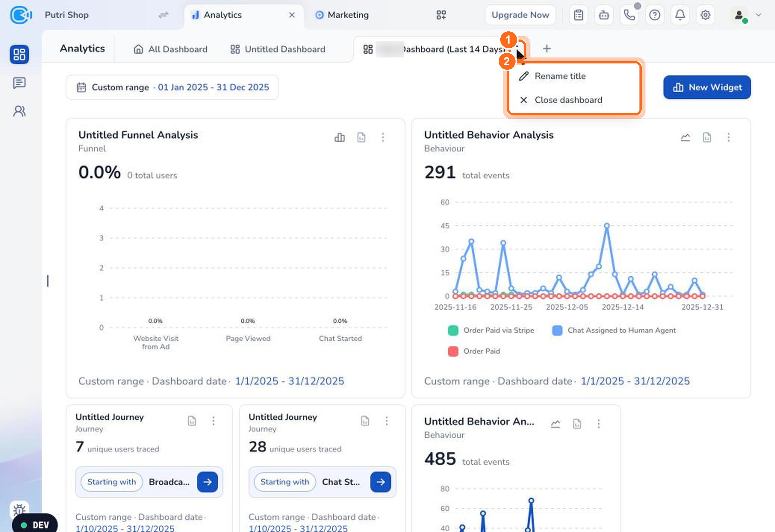Click the line chart icon on the 485-event widget
This screenshot has width=775, height=532.
[x=555, y=424]
